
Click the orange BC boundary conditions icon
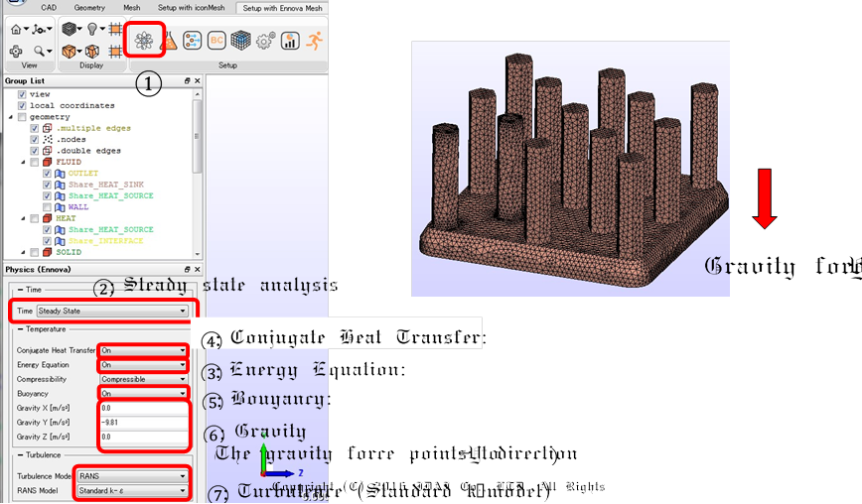coord(216,41)
